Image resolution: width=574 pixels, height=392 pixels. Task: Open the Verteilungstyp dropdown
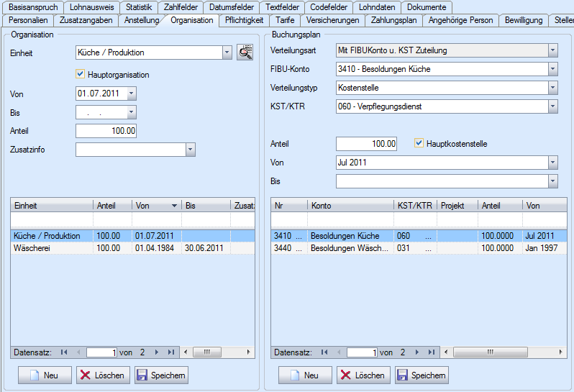552,88
